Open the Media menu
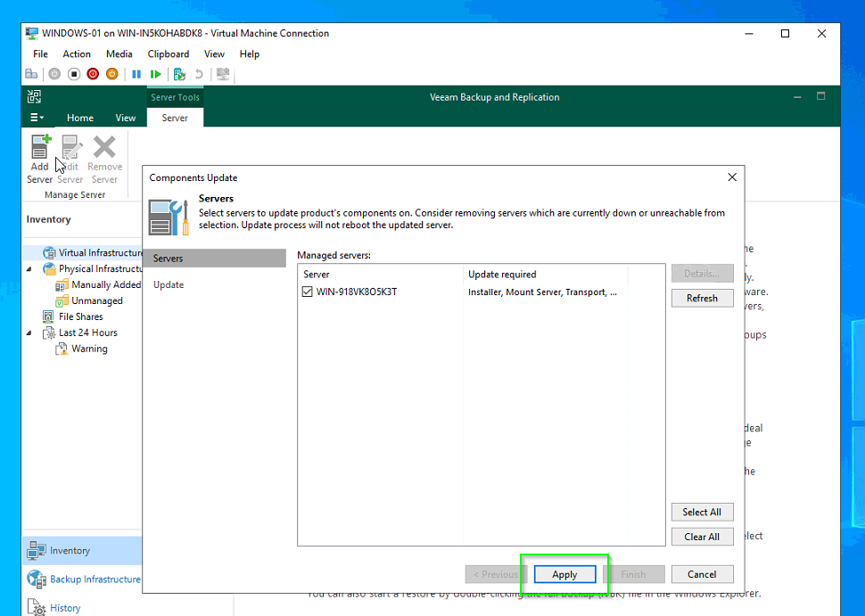Screen dimensions: 865x616 tap(119, 54)
